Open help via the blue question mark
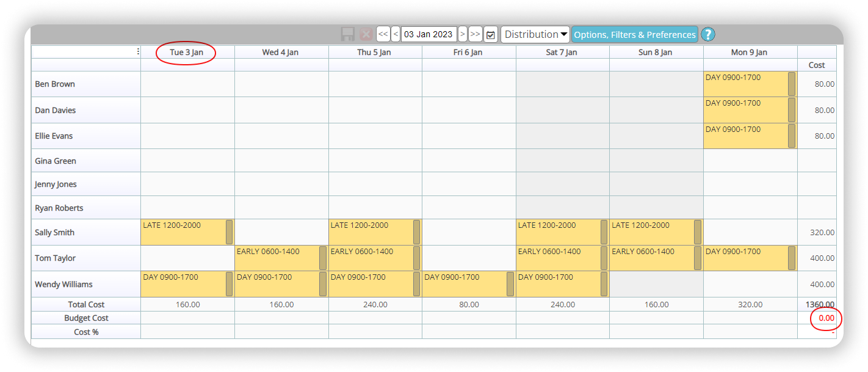This screenshot has width=868, height=372. [x=708, y=34]
